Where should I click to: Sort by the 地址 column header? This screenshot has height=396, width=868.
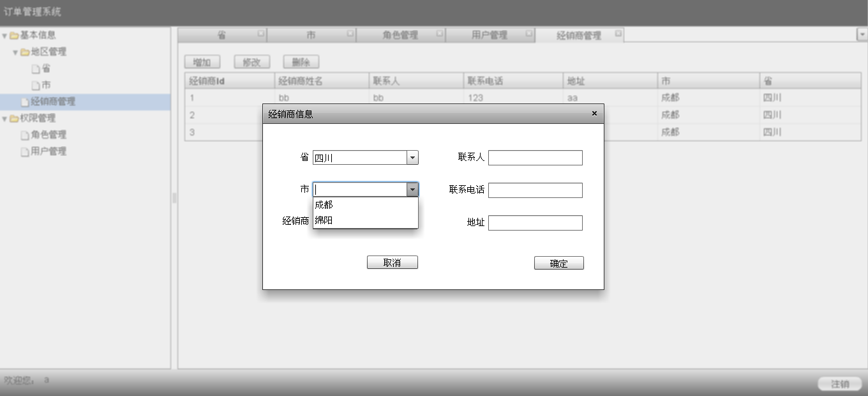point(610,81)
